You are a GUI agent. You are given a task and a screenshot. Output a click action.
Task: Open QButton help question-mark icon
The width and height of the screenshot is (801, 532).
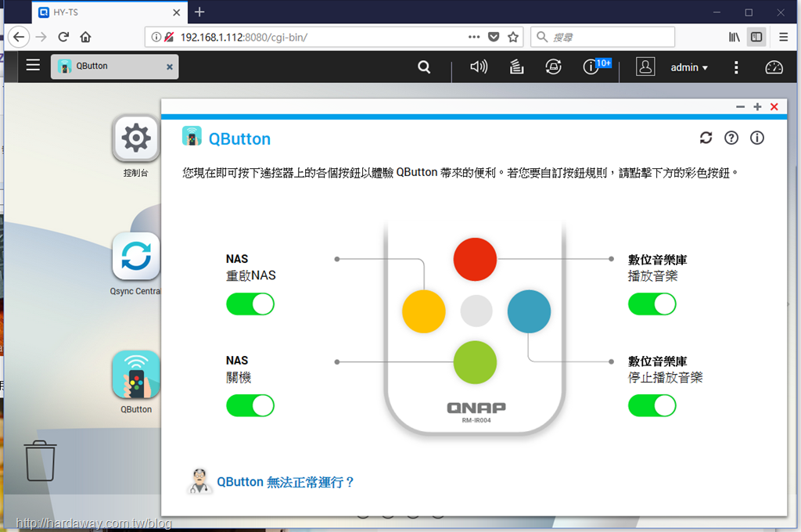tap(731, 138)
